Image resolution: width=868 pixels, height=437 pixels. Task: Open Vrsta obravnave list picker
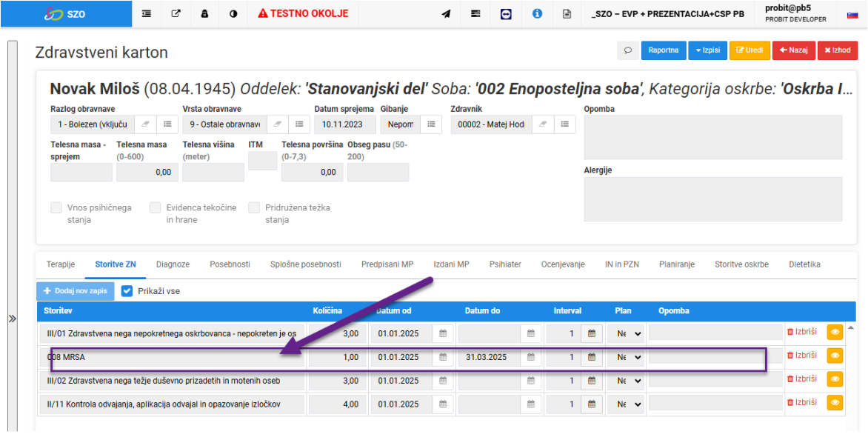(299, 124)
